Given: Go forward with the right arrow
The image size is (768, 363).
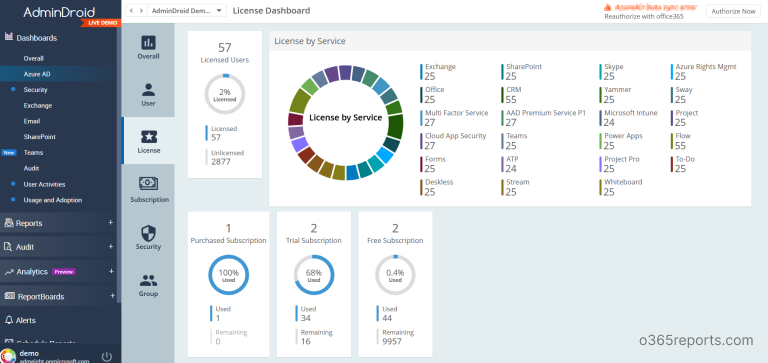Looking at the screenshot, I should [142, 10].
